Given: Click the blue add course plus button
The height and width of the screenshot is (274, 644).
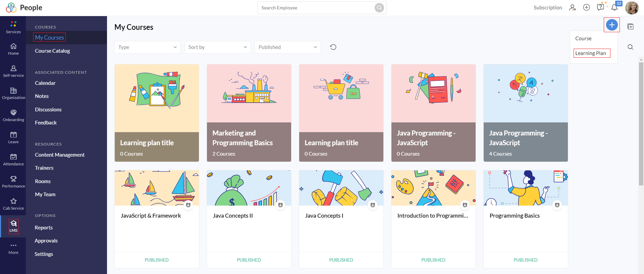Looking at the screenshot, I should click(x=612, y=25).
